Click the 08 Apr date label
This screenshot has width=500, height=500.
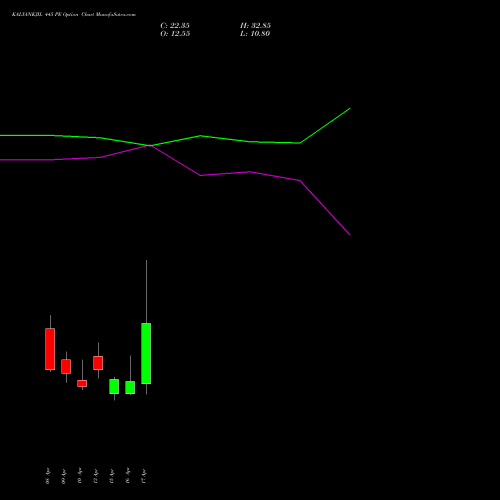coord(48,476)
